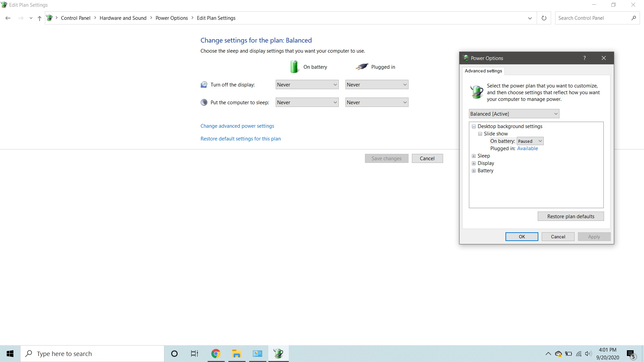
Task: Click the battery icon in system tray
Action: tap(568, 354)
